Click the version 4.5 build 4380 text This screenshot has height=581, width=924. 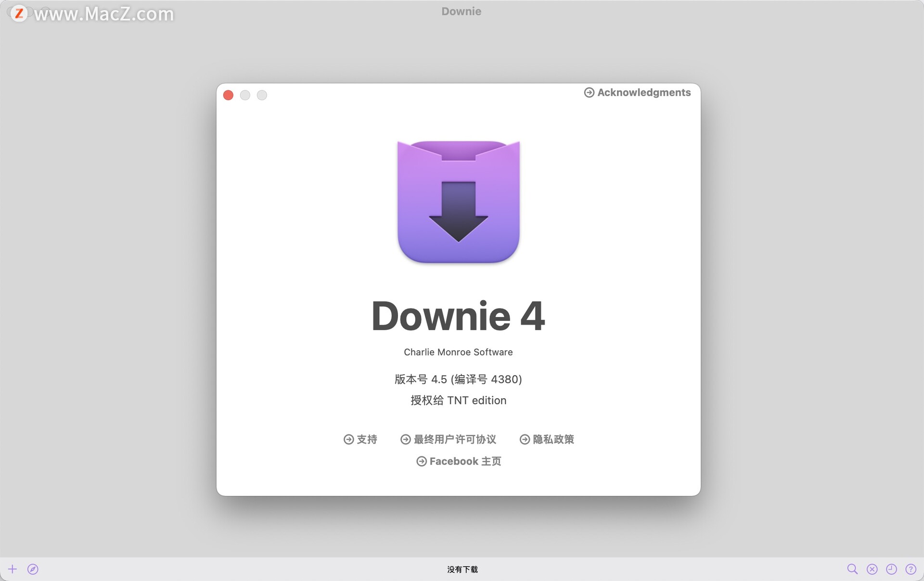click(x=458, y=379)
